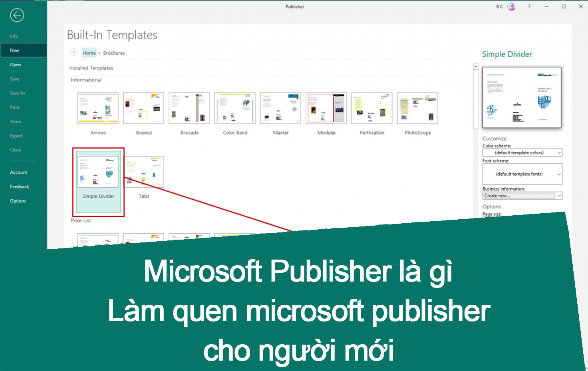Click the template list scrollbar thumb
The image size is (588, 371).
tap(475, 99)
